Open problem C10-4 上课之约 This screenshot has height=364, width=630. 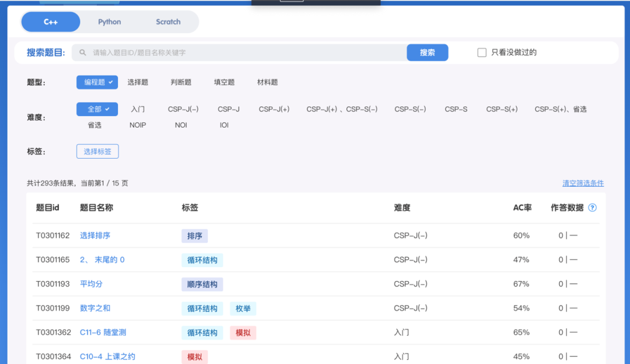107,356
